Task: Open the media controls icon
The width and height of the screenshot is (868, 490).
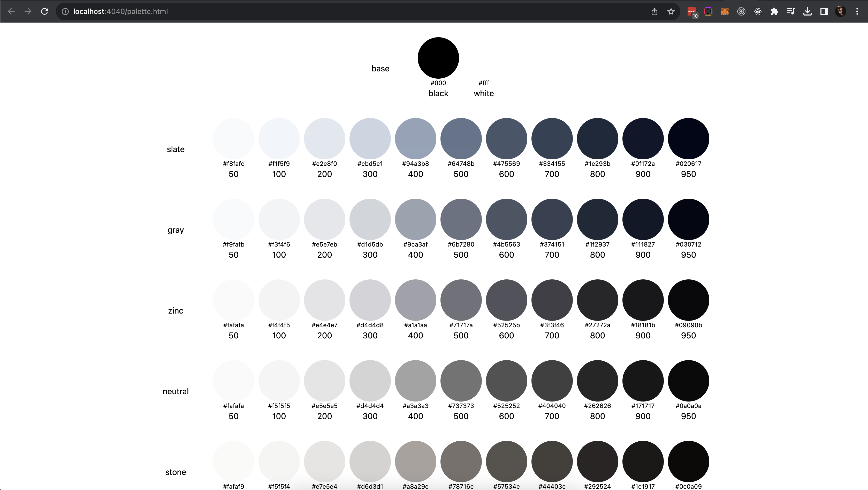Action: pyautogui.click(x=790, y=11)
